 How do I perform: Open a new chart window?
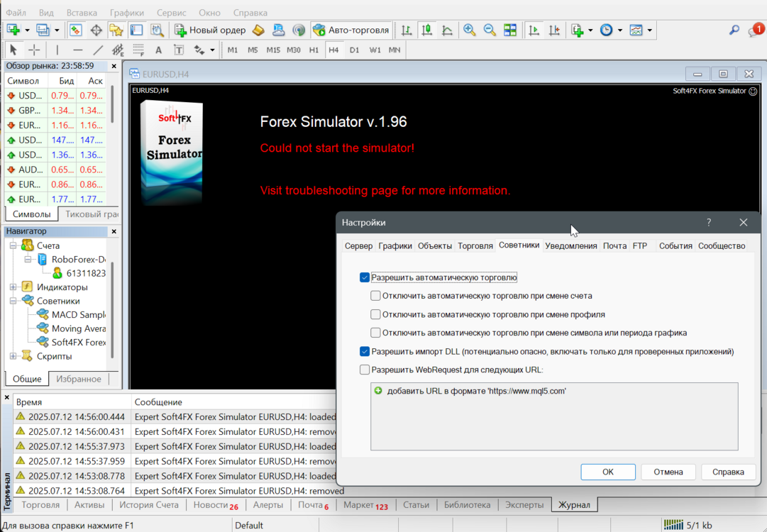13,31
